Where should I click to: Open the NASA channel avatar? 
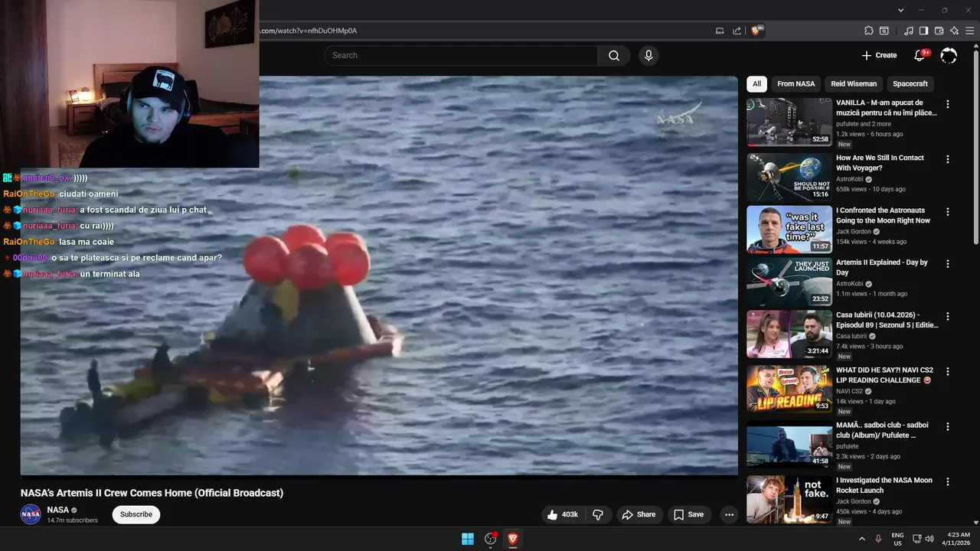[x=31, y=514]
